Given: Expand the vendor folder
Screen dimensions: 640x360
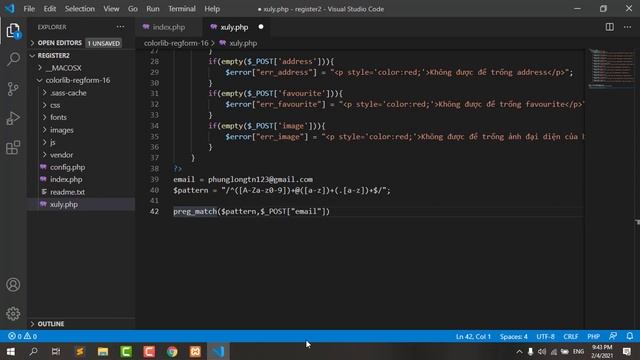Looking at the screenshot, I should click(x=61, y=155).
